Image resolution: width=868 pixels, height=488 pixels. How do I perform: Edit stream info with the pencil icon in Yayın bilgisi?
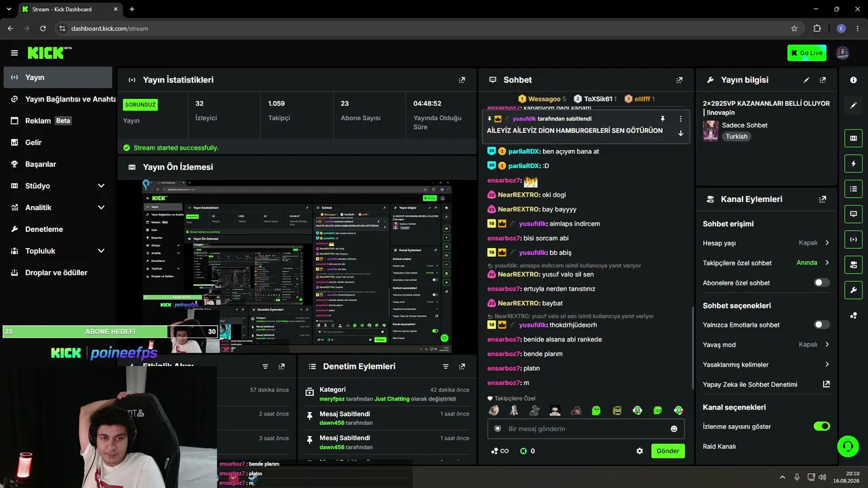click(806, 80)
